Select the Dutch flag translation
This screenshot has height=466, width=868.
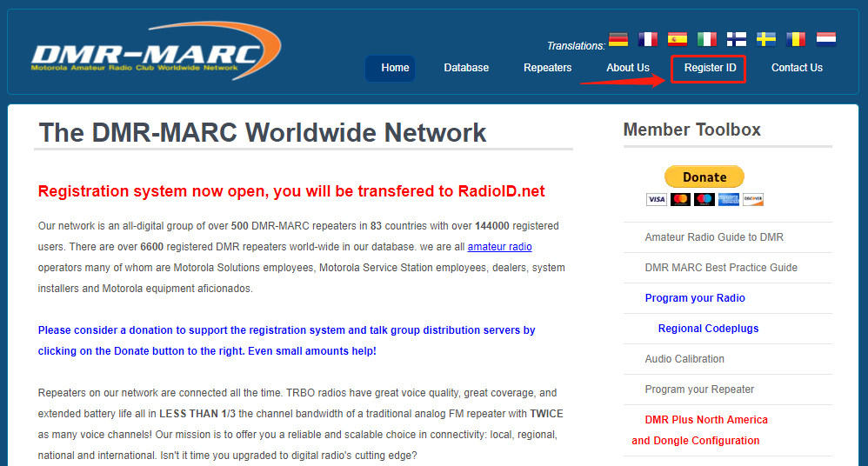tap(826, 39)
